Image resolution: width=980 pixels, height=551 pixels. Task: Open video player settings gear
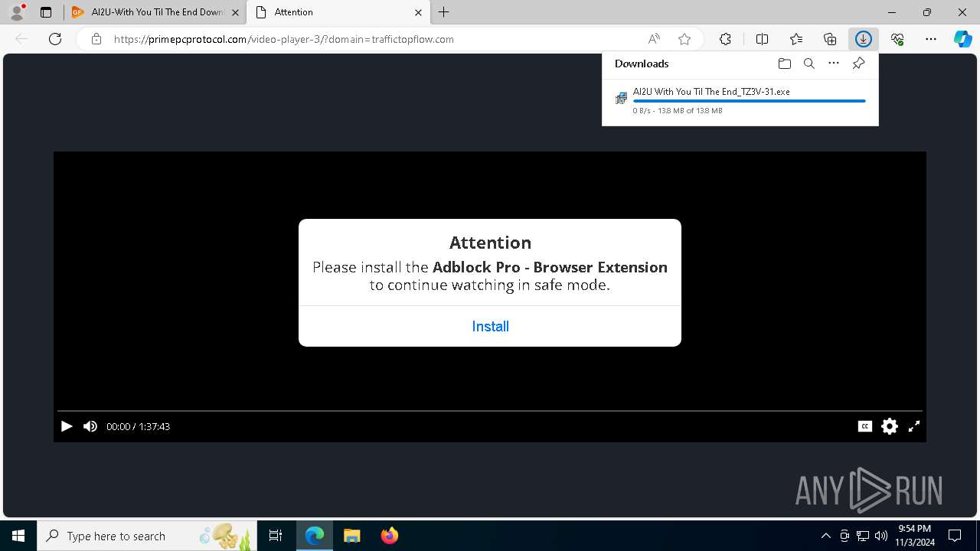click(890, 426)
